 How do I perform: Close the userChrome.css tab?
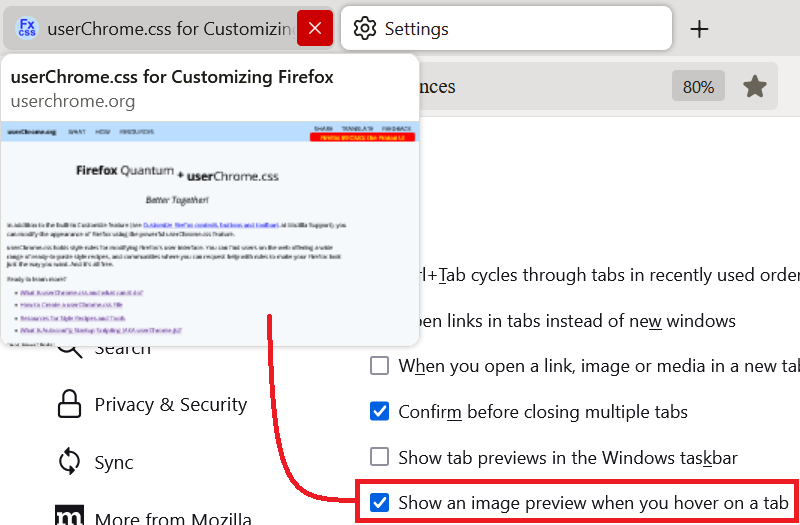[x=315, y=28]
